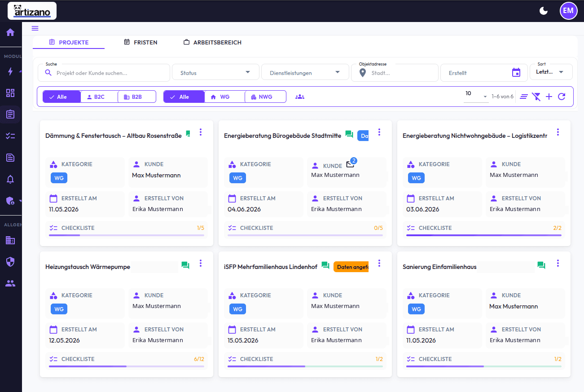This screenshot has width=584, height=392.
Task: Switch to the list view icon
Action: [x=524, y=97]
